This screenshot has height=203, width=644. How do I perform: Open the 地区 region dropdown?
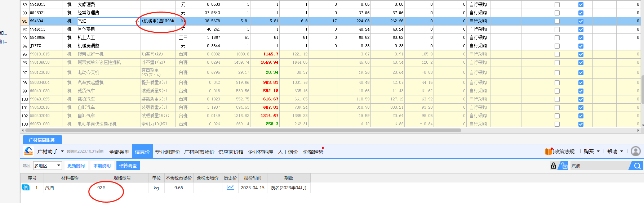point(48,166)
